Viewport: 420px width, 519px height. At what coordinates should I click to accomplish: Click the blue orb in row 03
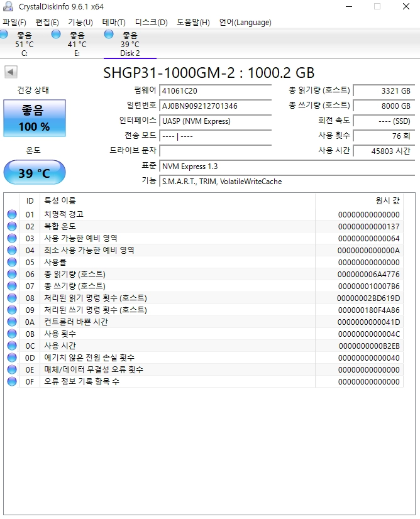click(x=12, y=238)
